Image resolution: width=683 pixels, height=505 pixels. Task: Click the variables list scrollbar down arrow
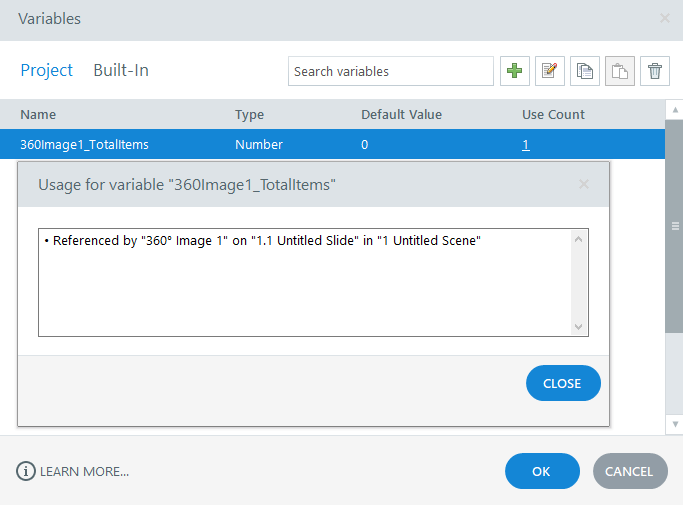click(675, 425)
